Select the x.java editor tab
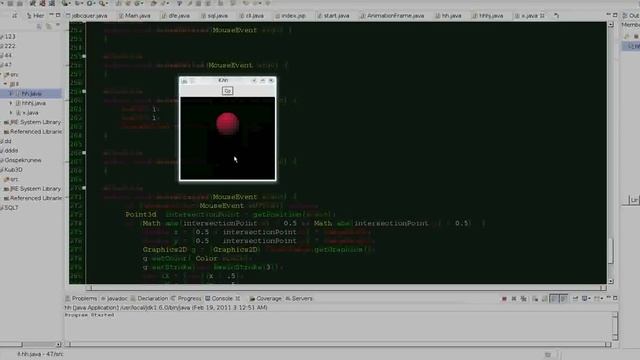Image resolution: width=640 pixels, height=360 pixels. (x=530, y=16)
